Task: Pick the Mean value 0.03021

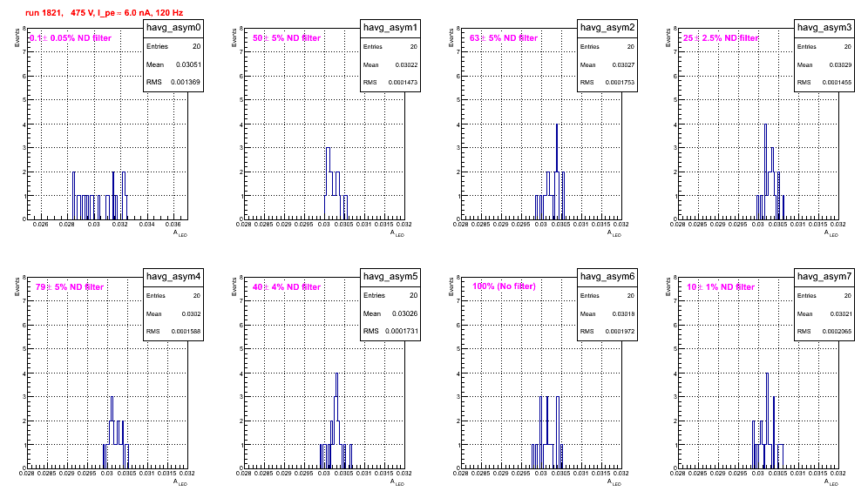Action: click(x=840, y=314)
